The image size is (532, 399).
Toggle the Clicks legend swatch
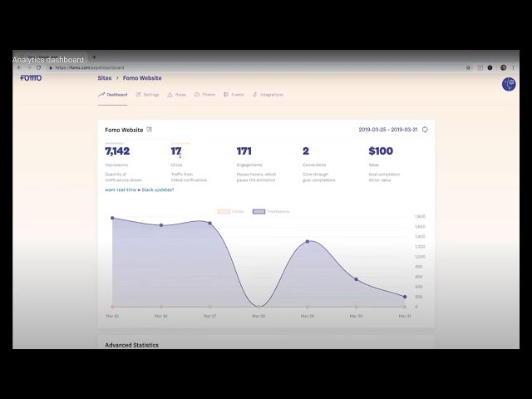click(224, 211)
